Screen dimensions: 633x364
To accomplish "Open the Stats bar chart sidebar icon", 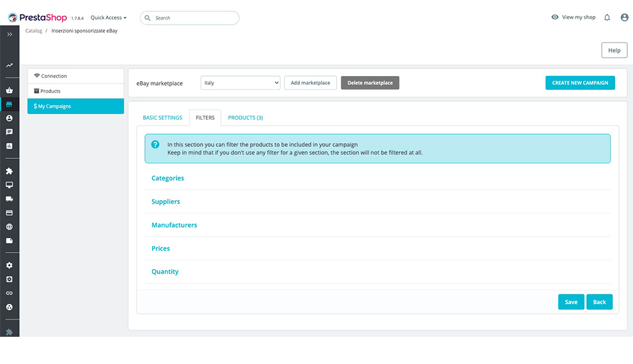I will tap(9, 146).
